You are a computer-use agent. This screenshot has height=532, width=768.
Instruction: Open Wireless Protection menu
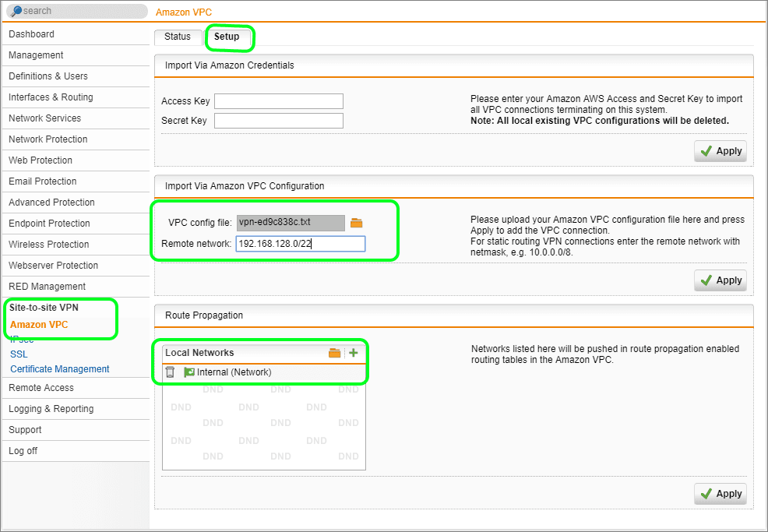tap(76, 245)
